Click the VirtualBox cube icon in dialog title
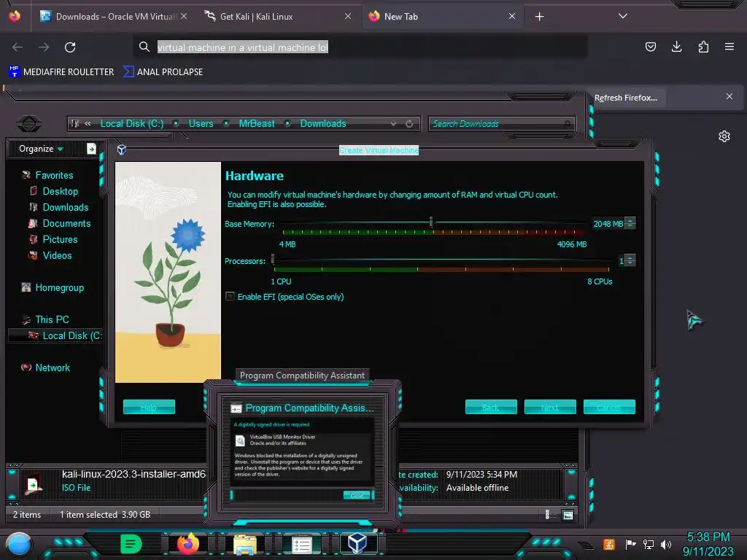 (x=122, y=150)
